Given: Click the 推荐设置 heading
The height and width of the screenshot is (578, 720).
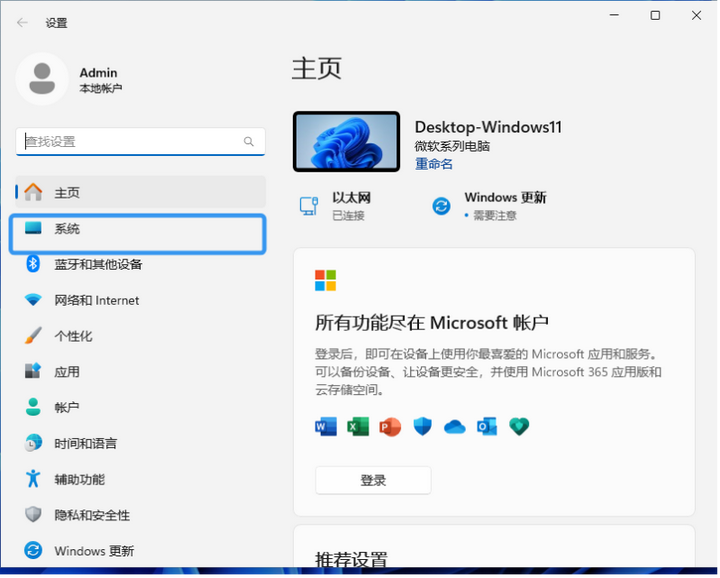Looking at the screenshot, I should point(352,561).
